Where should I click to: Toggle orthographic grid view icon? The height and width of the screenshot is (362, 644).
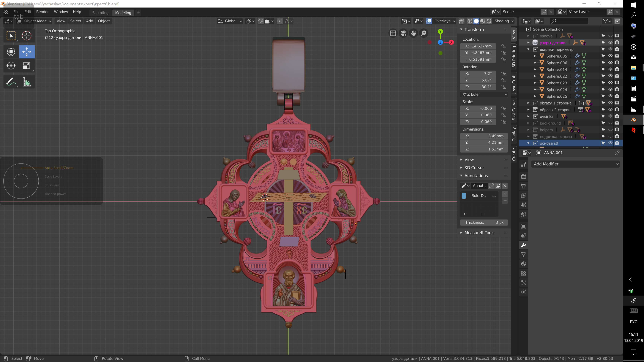pyautogui.click(x=393, y=33)
